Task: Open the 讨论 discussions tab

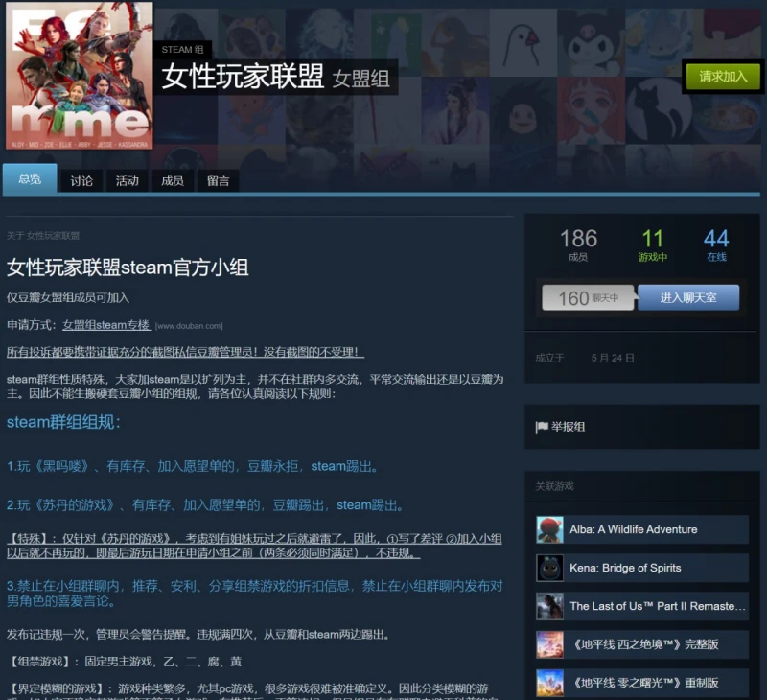Action: pos(81,181)
